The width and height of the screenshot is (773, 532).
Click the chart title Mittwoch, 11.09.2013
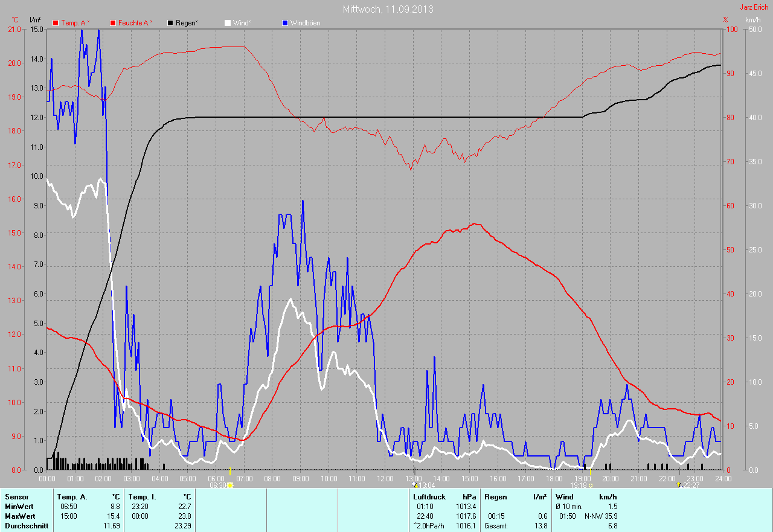click(388, 9)
